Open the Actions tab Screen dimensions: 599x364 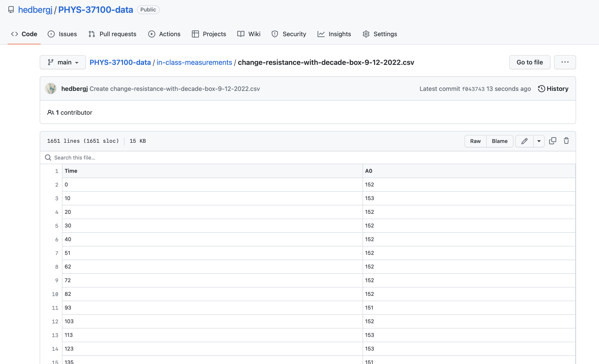[x=164, y=34]
